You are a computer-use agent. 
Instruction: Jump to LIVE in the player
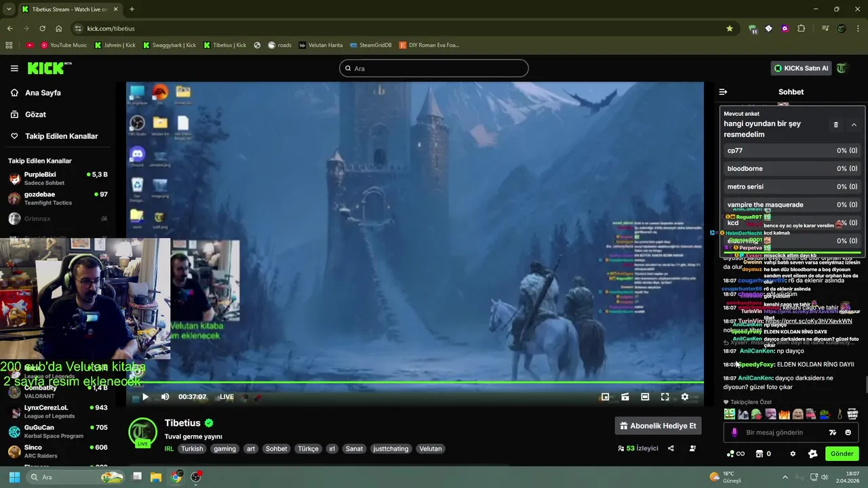pyautogui.click(x=226, y=397)
